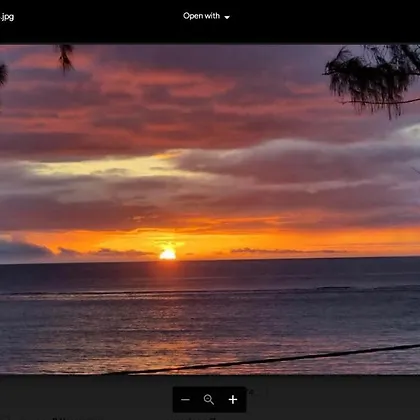Expand the Open with dropdown arrow

(227, 17)
